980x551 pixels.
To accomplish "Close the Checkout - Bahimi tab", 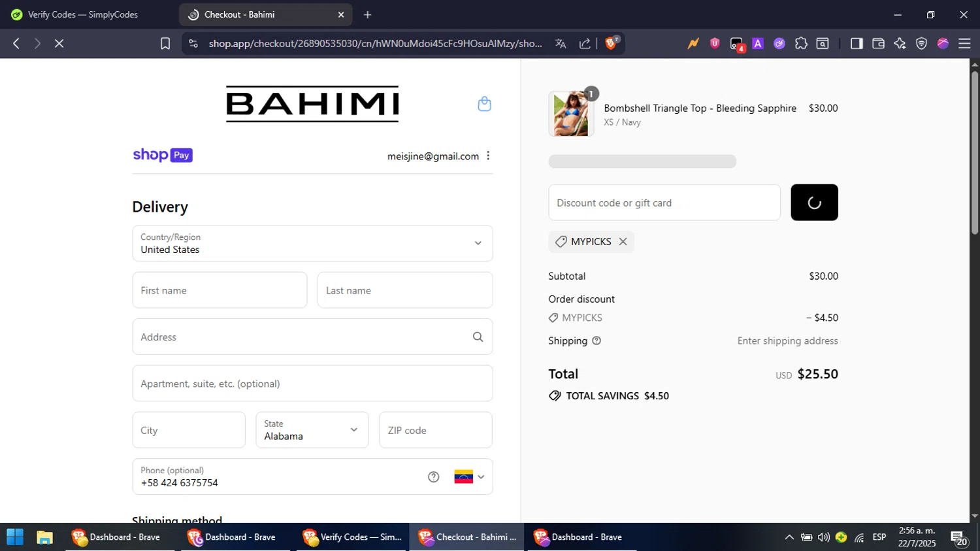I will pos(341,14).
